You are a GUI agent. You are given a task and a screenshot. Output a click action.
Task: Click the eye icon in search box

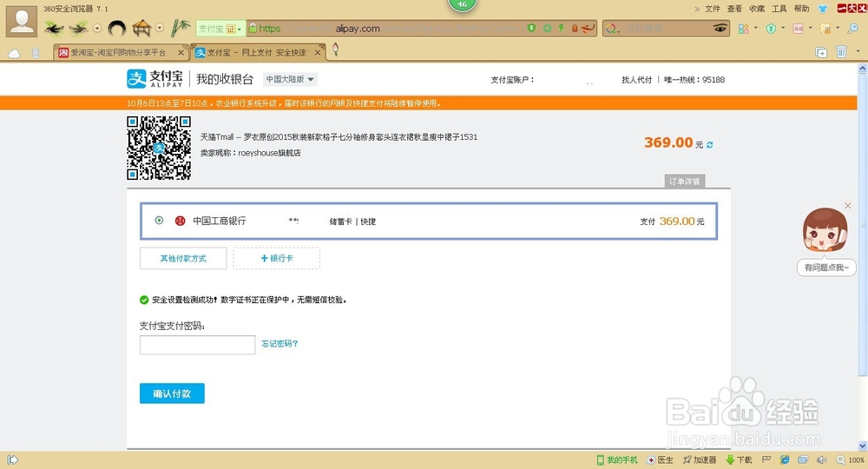click(720, 29)
